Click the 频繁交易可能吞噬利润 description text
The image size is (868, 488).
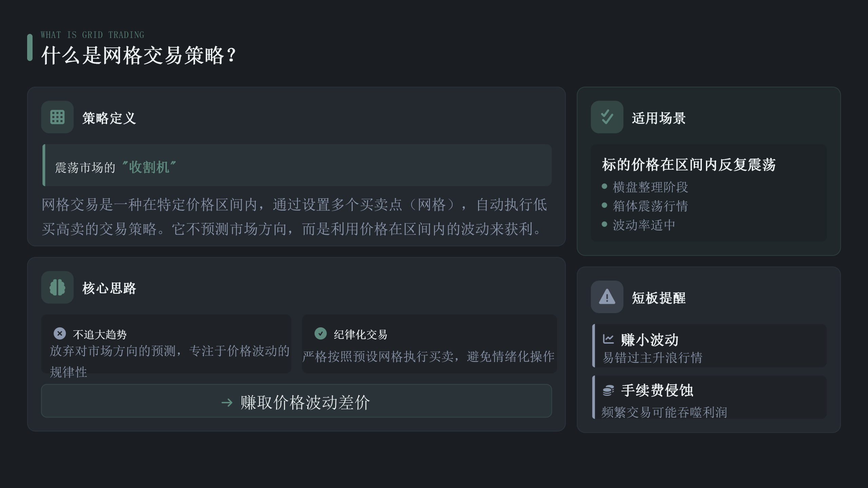click(664, 412)
